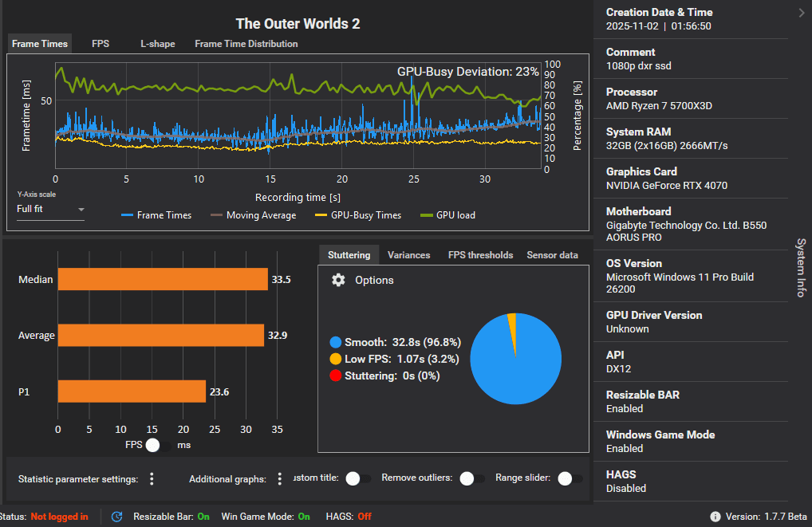
Task: Toggle GPU-Busy Times legend entry
Action: [358, 215]
